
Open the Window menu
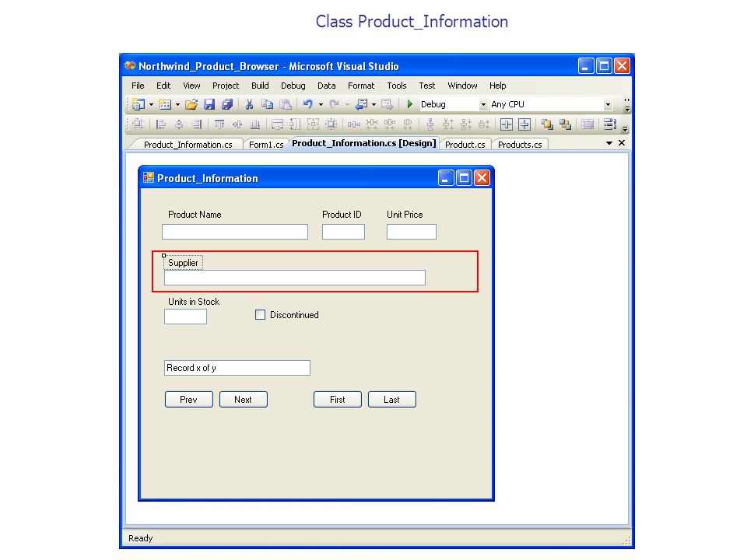coord(462,86)
